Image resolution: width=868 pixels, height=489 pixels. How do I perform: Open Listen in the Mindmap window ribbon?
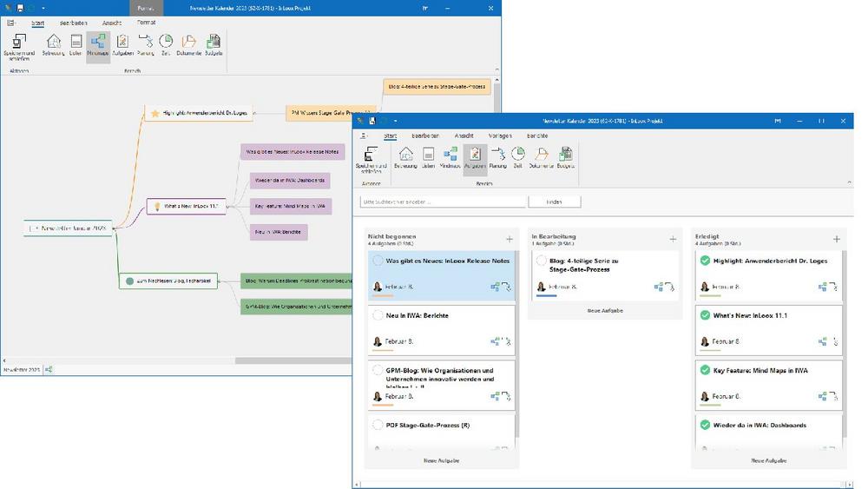pyautogui.click(x=76, y=45)
